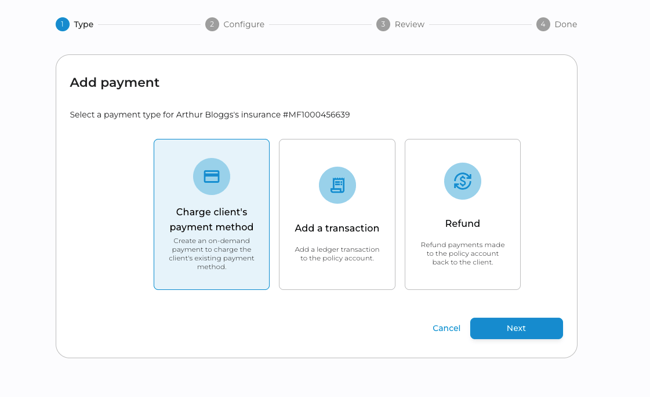Click the Next button
650x397 pixels.
517,328
